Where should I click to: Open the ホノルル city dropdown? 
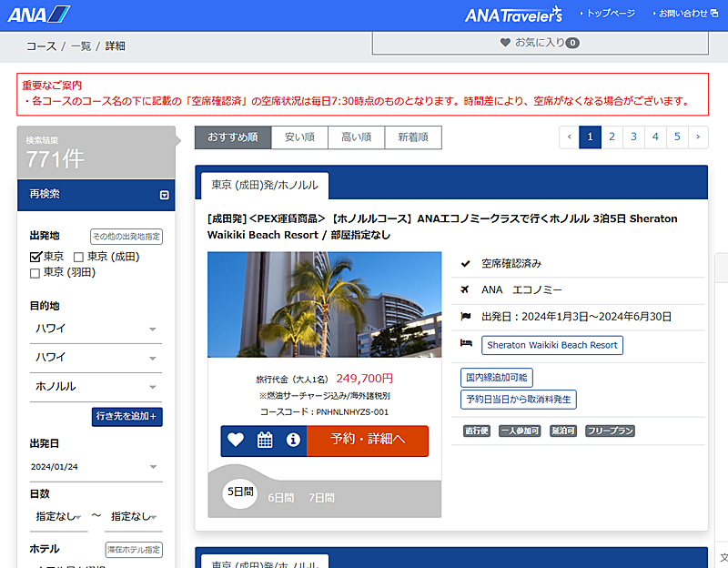click(96, 387)
